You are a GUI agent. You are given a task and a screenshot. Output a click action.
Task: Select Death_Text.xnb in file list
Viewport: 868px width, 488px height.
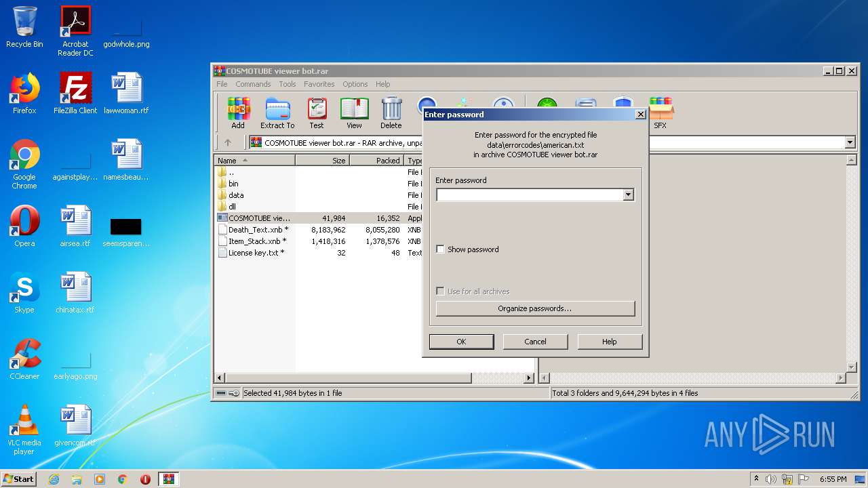pyautogui.click(x=258, y=230)
